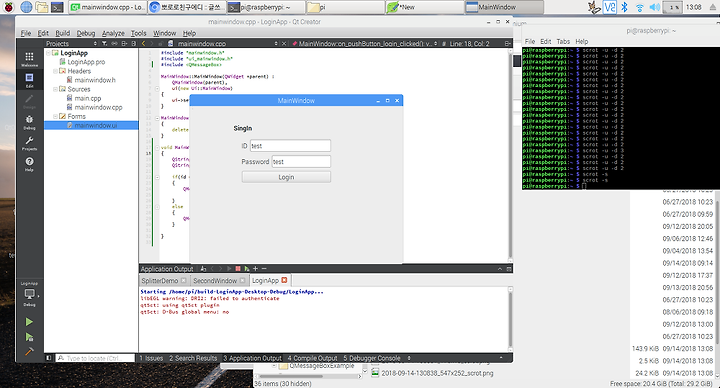720x388 pixels.
Task: Open 1 Issues pane
Action: [151, 358]
